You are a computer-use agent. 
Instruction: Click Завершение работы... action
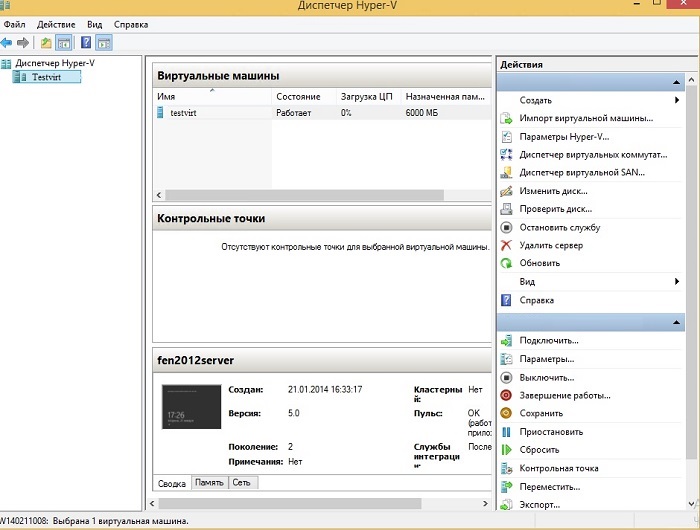click(565, 396)
